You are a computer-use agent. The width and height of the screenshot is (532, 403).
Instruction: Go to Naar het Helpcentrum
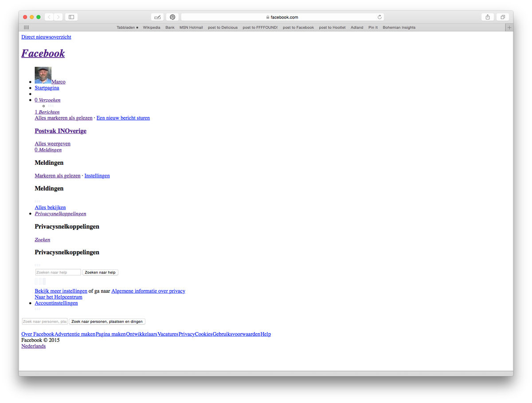[59, 297]
